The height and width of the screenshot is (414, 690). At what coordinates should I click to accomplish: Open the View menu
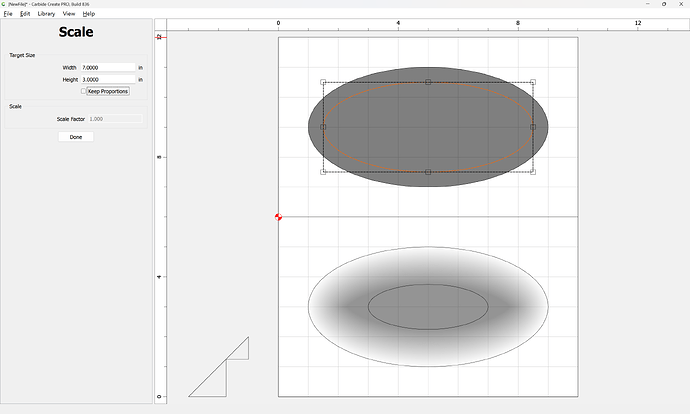[69, 14]
